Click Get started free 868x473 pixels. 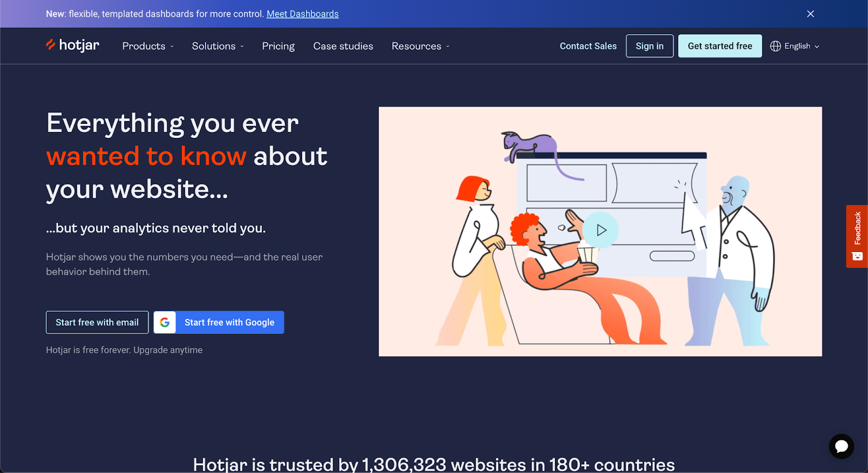pos(720,46)
